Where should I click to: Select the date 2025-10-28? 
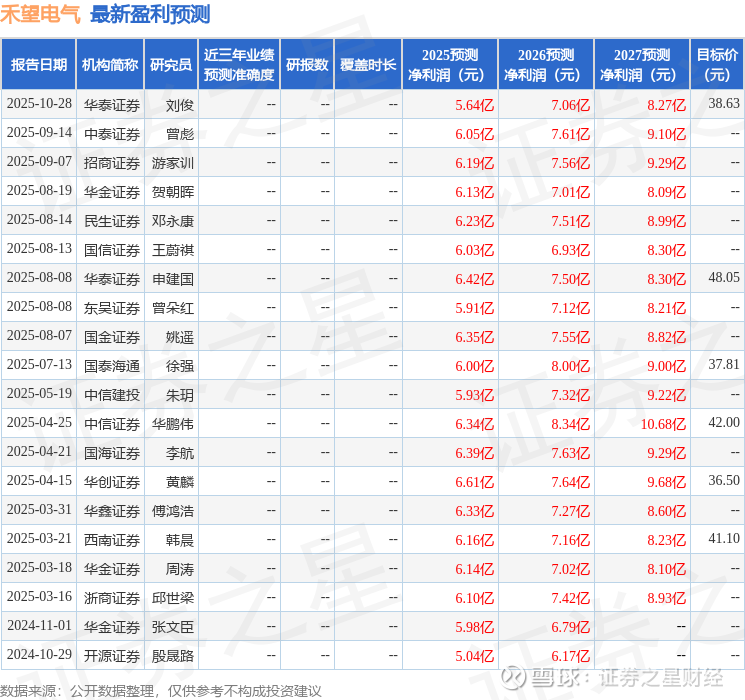pyautogui.click(x=39, y=104)
